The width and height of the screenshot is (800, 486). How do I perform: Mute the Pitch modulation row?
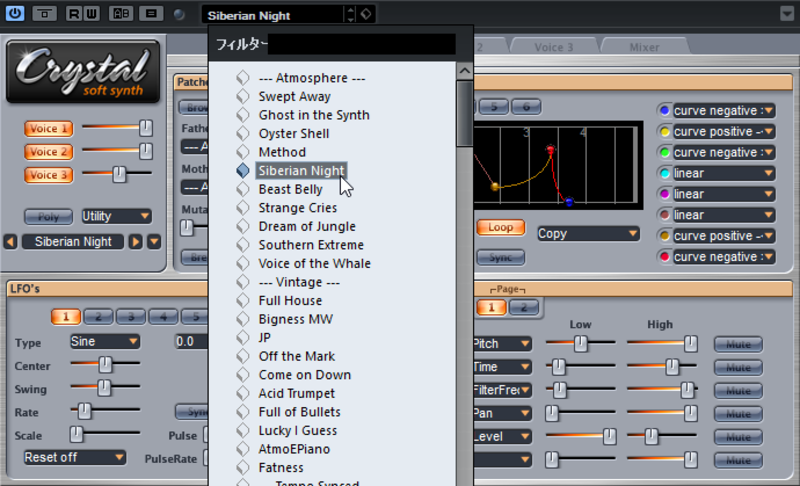[738, 344]
